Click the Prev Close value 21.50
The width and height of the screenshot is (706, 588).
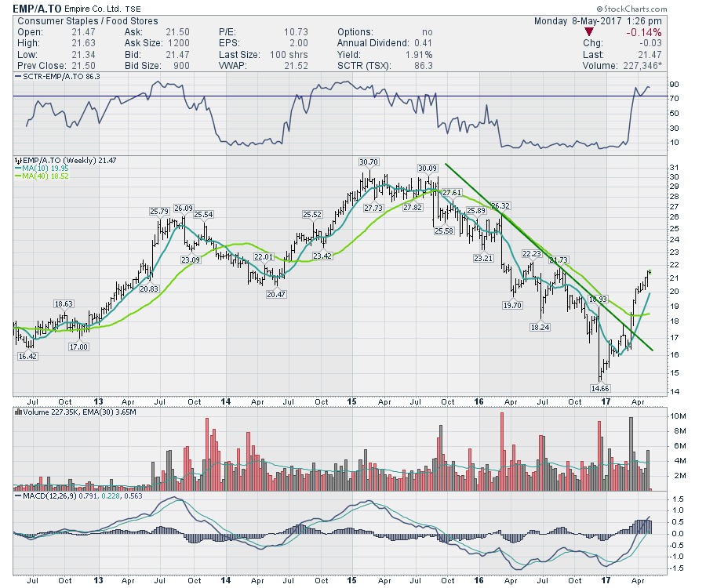coord(83,66)
